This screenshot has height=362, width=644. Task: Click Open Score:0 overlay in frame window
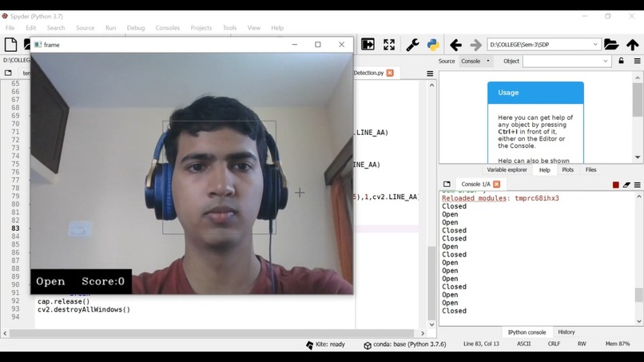pos(81,281)
